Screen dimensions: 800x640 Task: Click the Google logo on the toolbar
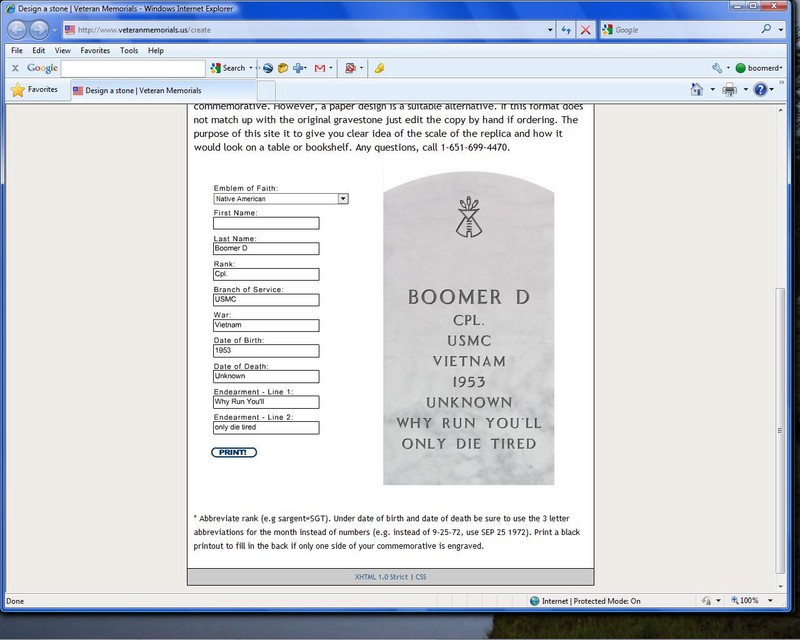click(42, 68)
